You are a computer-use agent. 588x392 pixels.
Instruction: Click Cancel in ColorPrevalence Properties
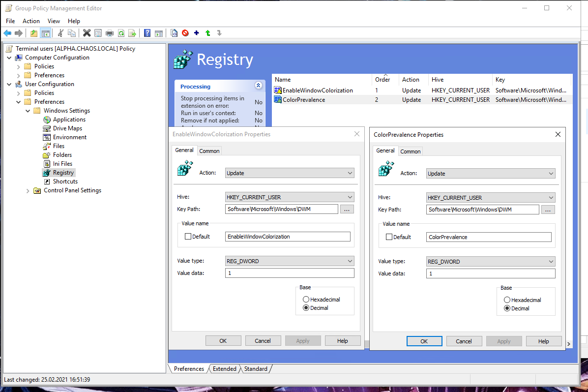tap(464, 341)
